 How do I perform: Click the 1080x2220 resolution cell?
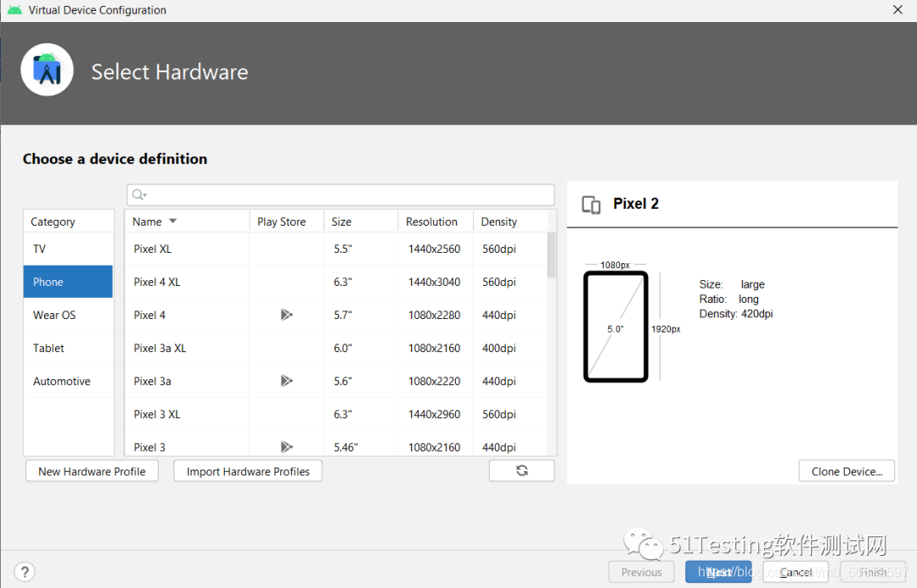(x=434, y=381)
